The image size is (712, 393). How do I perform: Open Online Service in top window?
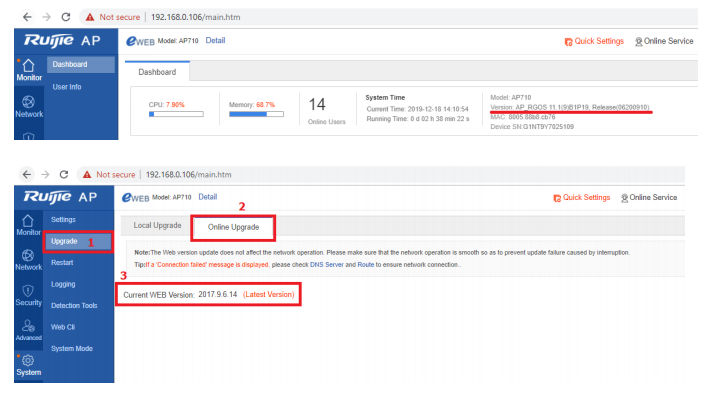point(664,41)
